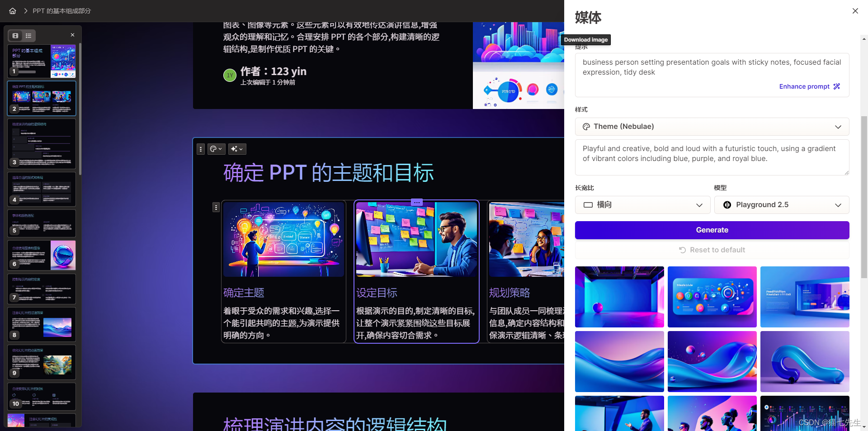
Task: Click the 设定目标 heading
Action: pos(377,293)
